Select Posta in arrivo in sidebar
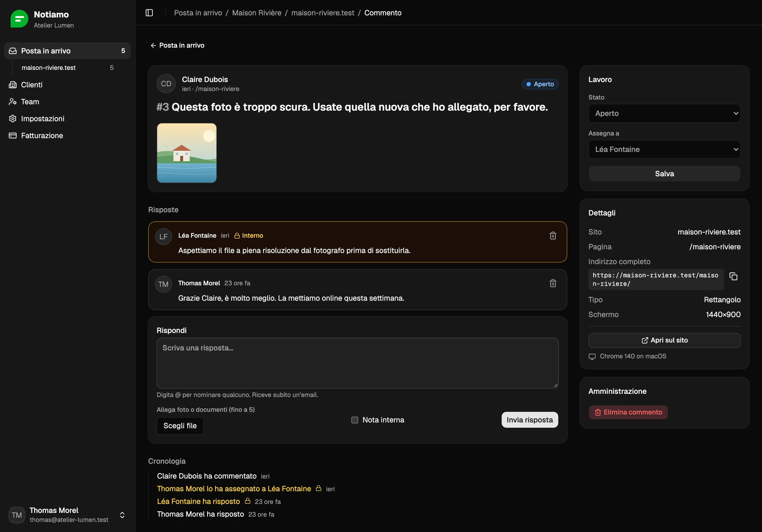Image resolution: width=762 pixels, height=532 pixels. pyautogui.click(x=67, y=51)
